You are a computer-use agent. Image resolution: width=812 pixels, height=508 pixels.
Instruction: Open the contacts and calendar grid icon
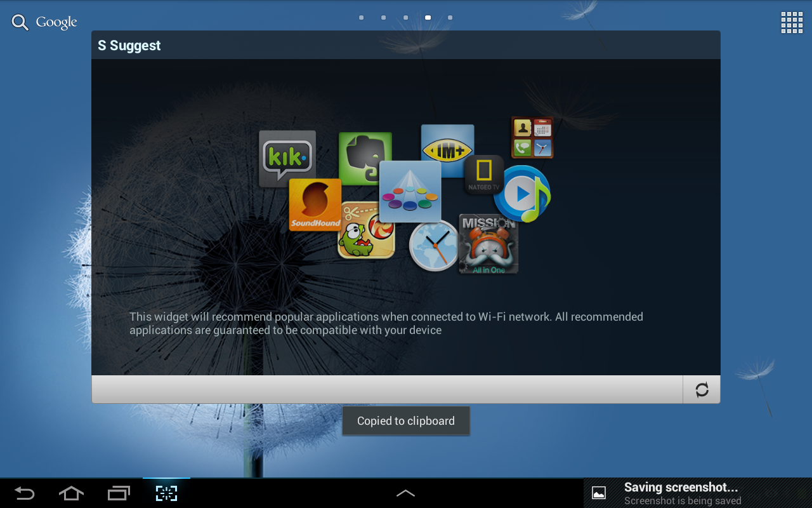click(x=532, y=137)
